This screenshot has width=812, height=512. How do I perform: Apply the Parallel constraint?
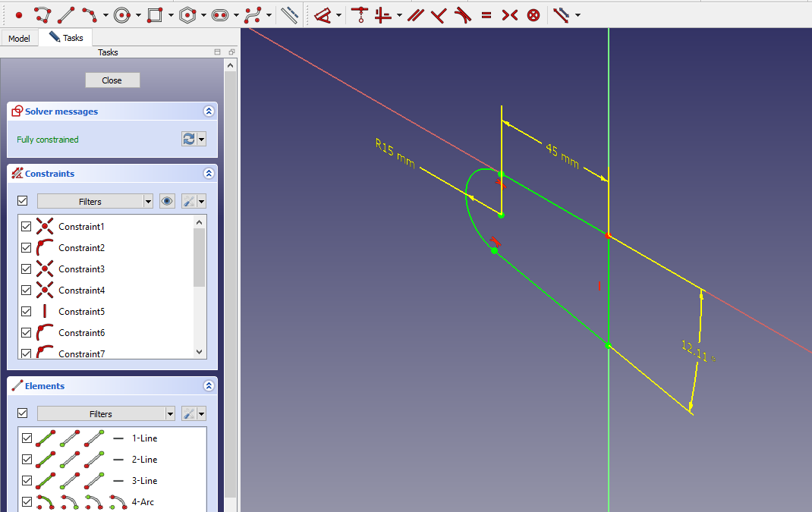tap(414, 14)
